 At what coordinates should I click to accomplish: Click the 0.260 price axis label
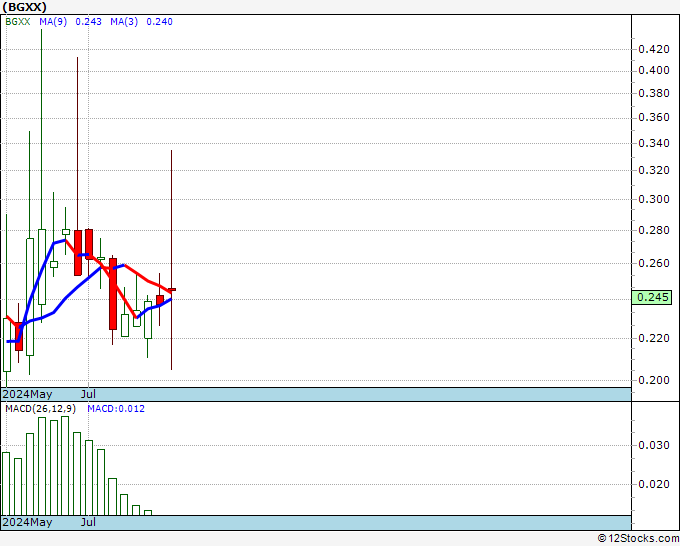click(654, 263)
